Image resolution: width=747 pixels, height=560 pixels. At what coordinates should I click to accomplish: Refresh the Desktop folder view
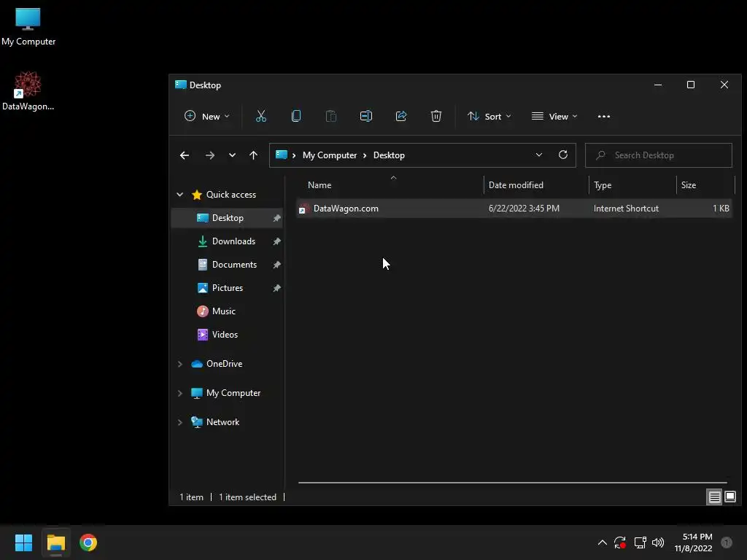click(563, 155)
